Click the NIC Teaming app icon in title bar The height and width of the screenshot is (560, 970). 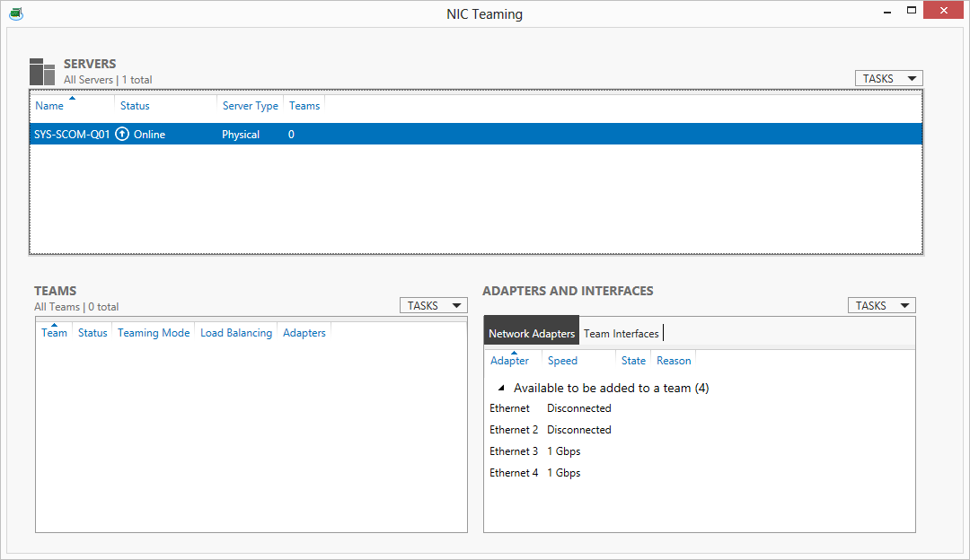(16, 13)
